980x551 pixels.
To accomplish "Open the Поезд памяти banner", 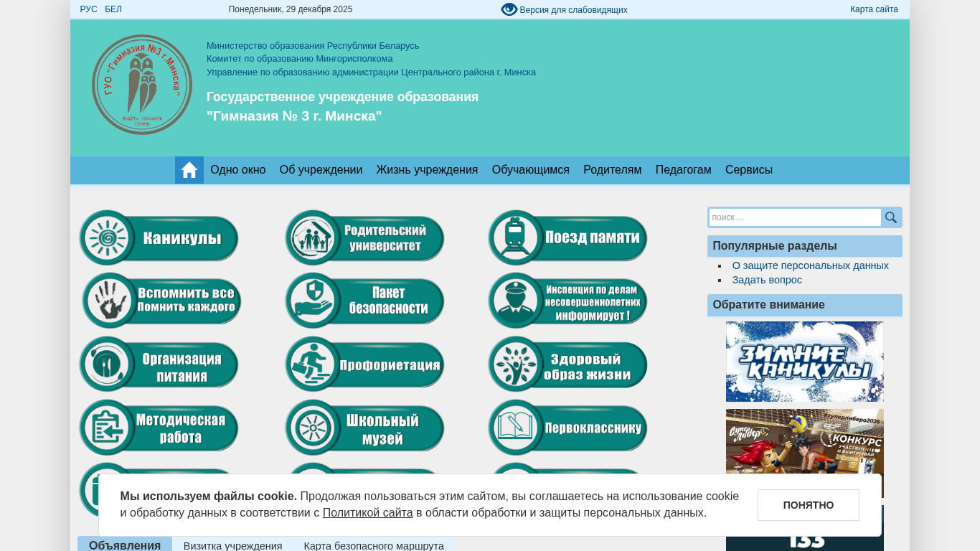I will (x=567, y=237).
